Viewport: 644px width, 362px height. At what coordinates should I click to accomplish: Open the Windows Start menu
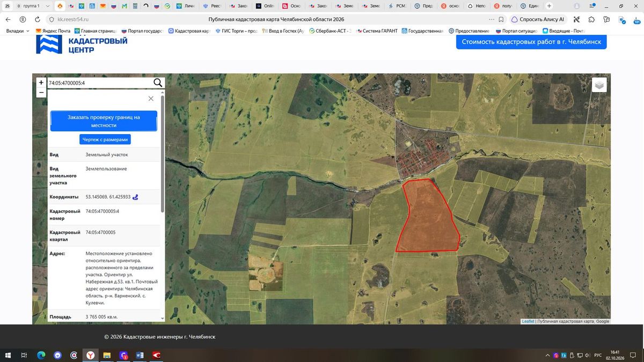pos(8,355)
